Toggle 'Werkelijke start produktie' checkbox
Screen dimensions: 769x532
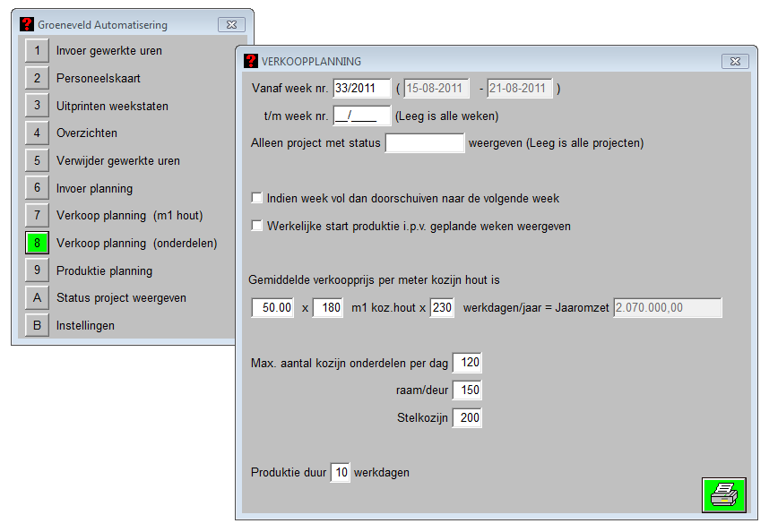pyautogui.click(x=258, y=226)
